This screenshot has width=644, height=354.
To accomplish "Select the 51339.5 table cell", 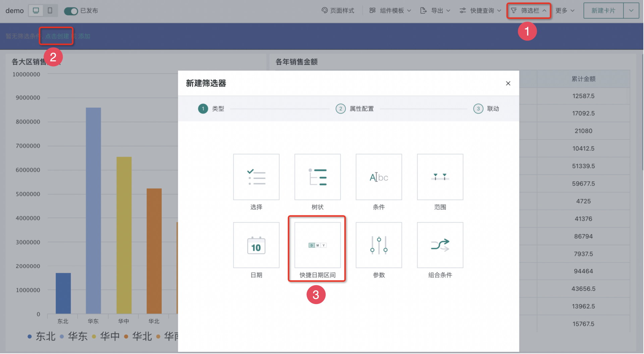I will 583,166.
